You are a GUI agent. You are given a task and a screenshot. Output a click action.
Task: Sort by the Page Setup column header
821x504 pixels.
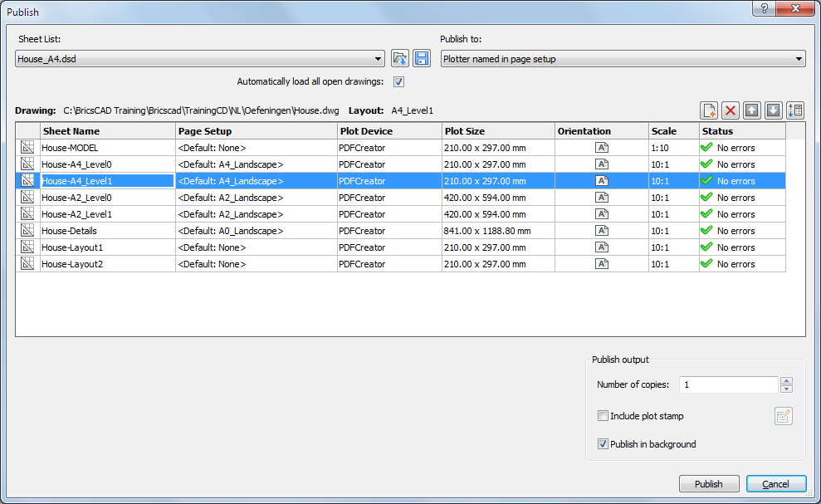[x=257, y=131]
